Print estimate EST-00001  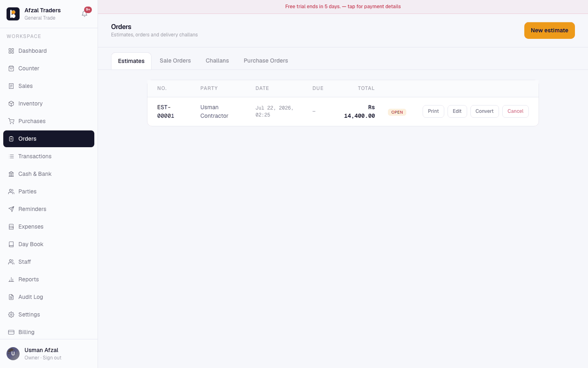tap(433, 111)
